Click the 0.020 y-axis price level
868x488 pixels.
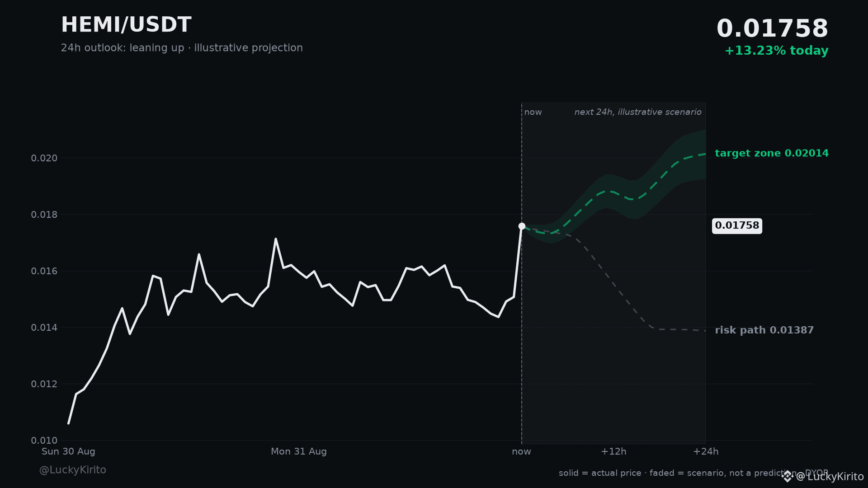tap(44, 158)
